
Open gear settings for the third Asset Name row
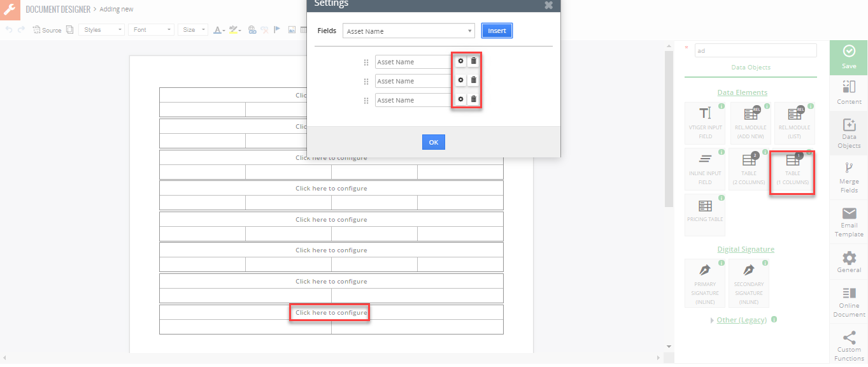tap(460, 99)
